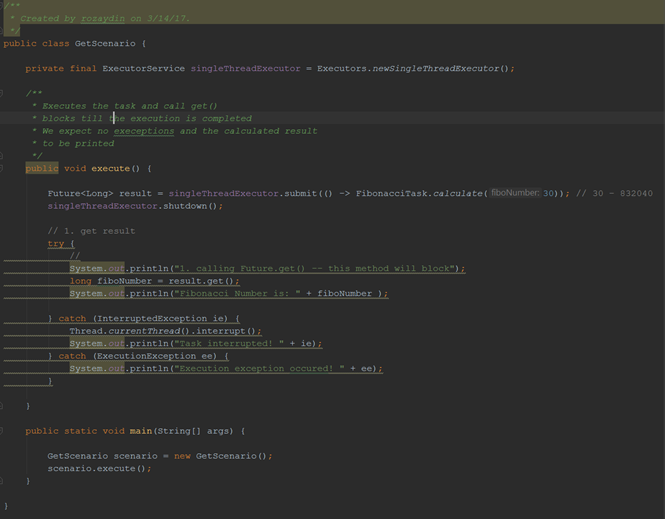
Task: Click 'currentThread' method call
Action: pyautogui.click(x=144, y=331)
